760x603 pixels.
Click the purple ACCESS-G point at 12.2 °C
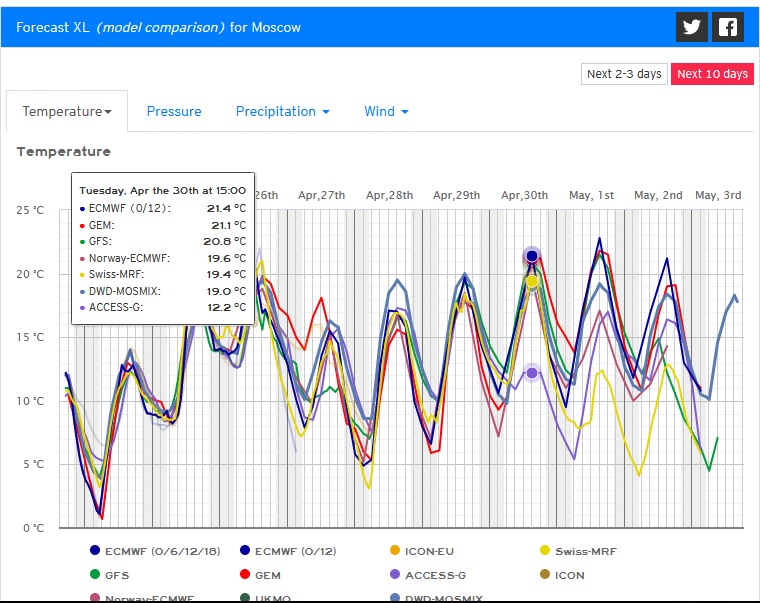coord(532,373)
